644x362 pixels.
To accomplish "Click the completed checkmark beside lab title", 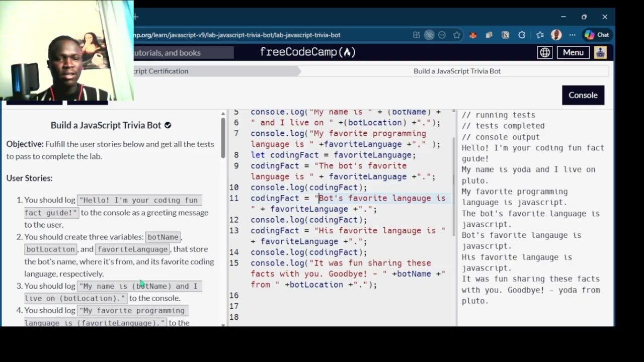I will pos(168,125).
